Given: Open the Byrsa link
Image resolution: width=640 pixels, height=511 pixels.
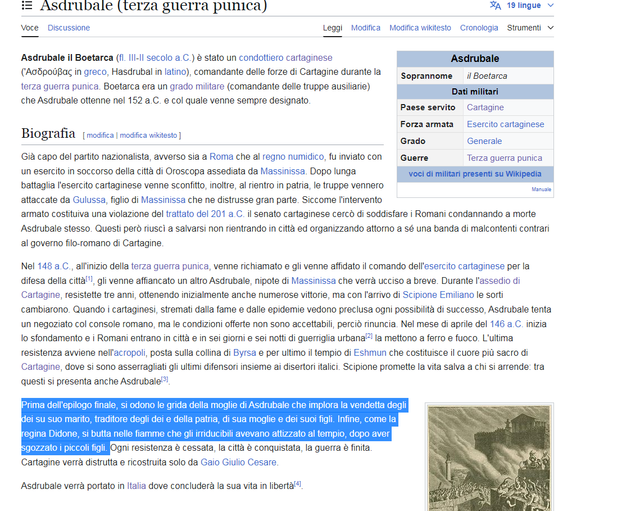Looking at the screenshot, I should pos(244,353).
